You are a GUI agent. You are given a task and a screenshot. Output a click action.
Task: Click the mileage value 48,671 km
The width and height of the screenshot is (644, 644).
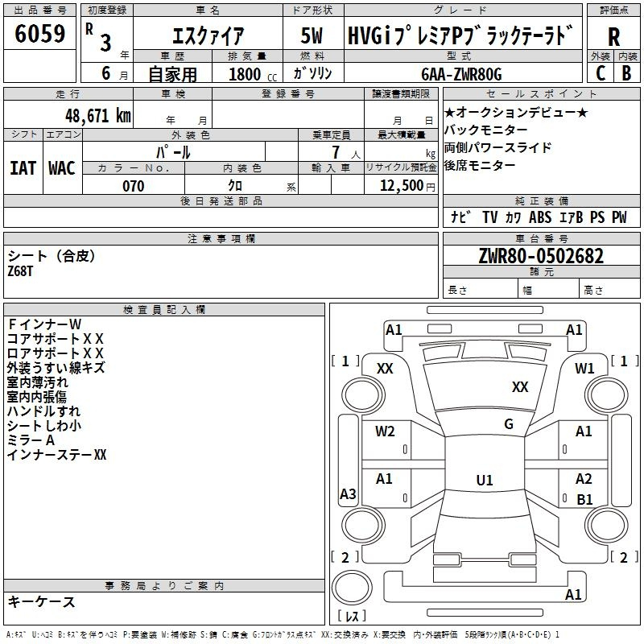click(x=98, y=116)
